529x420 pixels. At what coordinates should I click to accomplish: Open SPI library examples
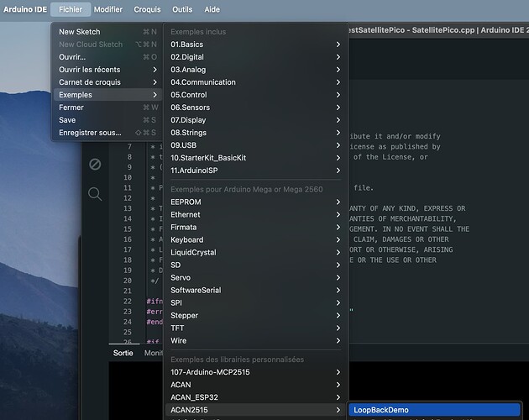pyautogui.click(x=256, y=303)
